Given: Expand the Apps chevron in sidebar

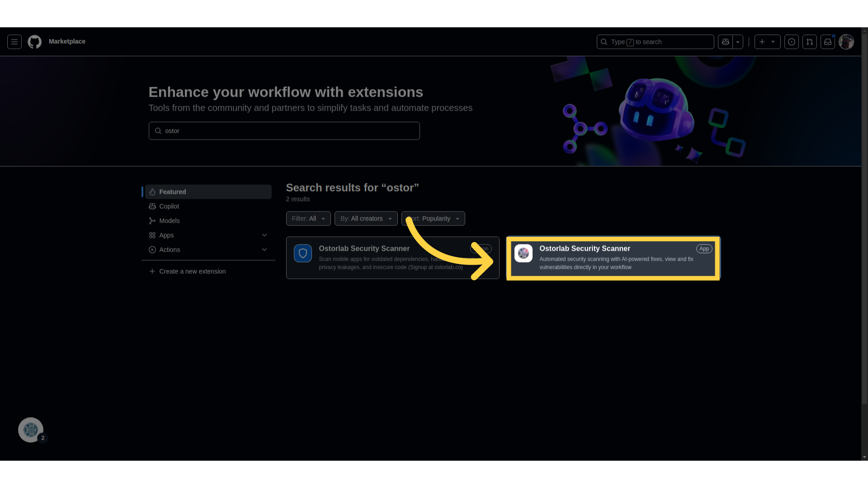Looking at the screenshot, I should coord(264,235).
